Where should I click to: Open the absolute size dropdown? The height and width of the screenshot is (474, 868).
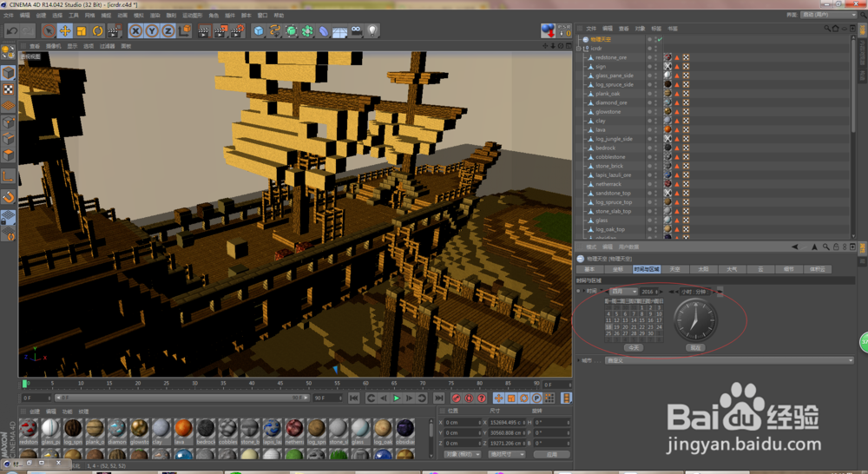point(507,454)
